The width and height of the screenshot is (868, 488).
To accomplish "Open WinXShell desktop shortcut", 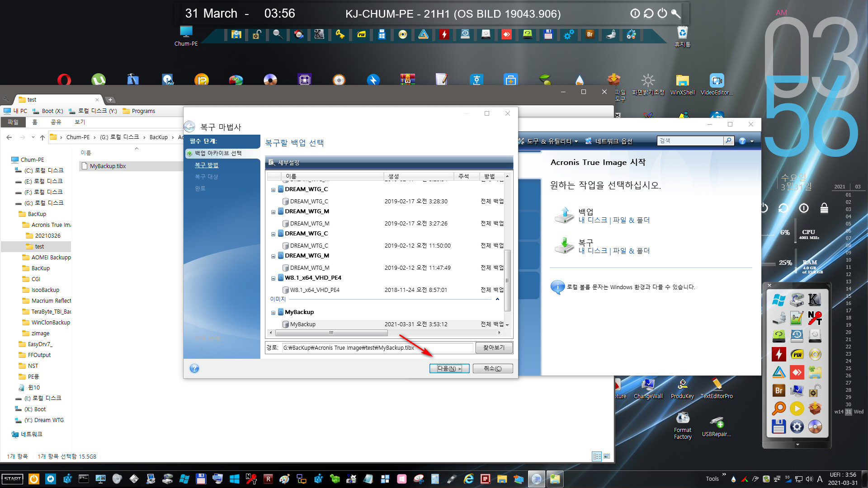I will (x=683, y=84).
